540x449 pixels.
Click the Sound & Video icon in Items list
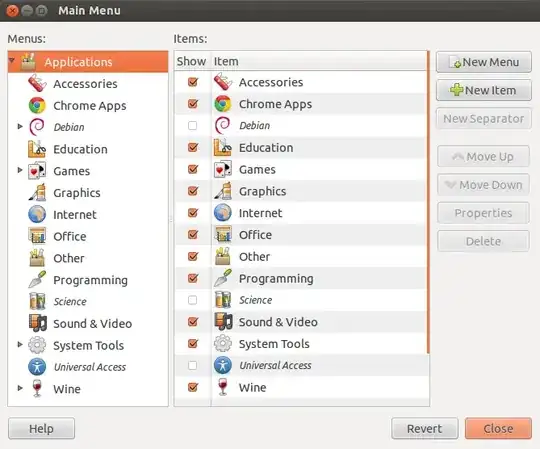pyautogui.click(x=223, y=322)
